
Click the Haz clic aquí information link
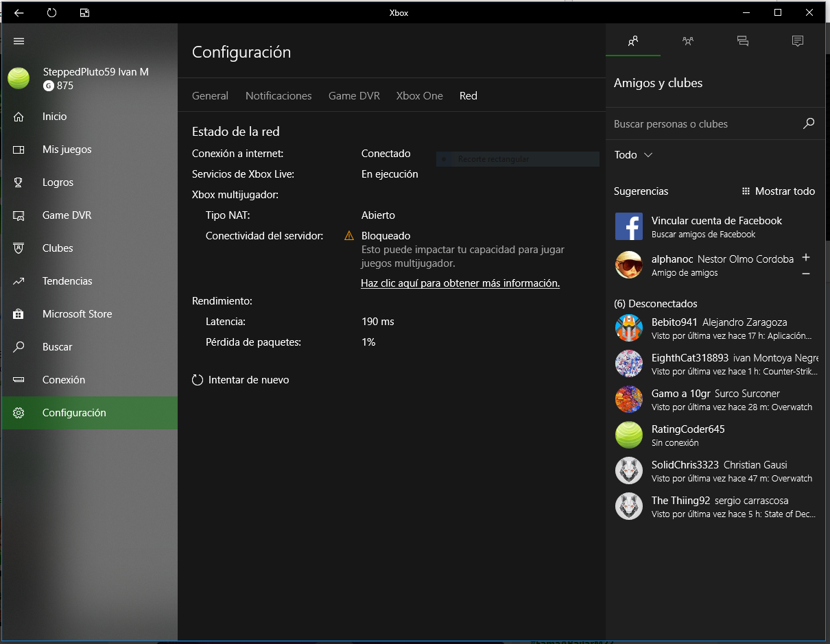click(460, 283)
